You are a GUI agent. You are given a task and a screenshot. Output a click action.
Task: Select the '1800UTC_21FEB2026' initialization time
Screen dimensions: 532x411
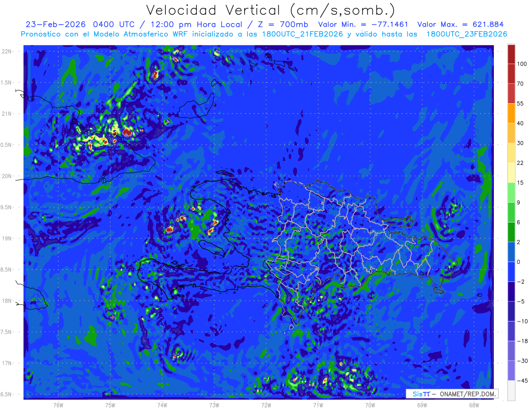point(301,34)
